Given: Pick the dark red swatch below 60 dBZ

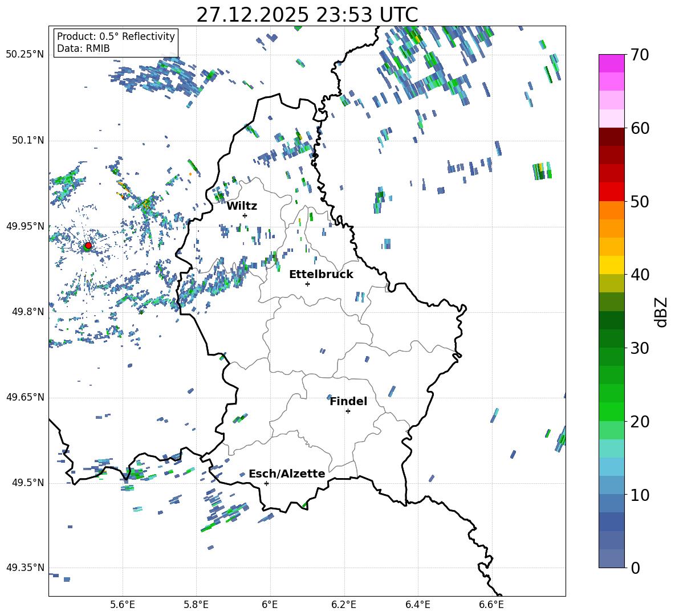Looking at the screenshot, I should tap(612, 137).
